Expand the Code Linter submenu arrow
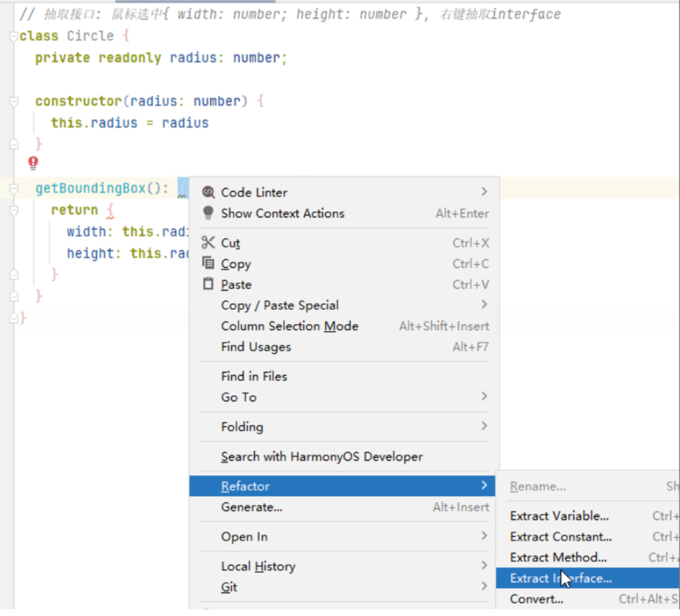680x616 pixels. 484,191
